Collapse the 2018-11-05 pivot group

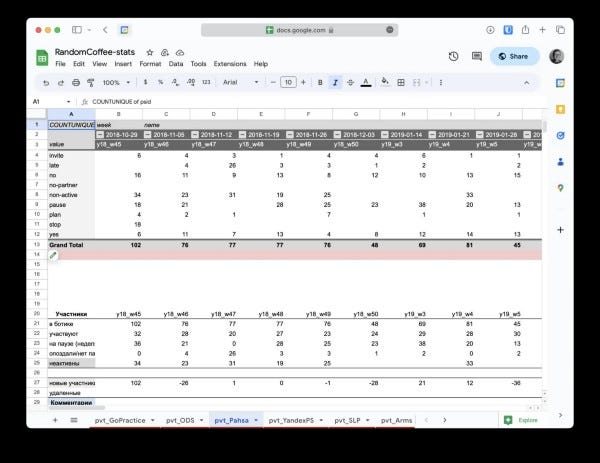147,135
